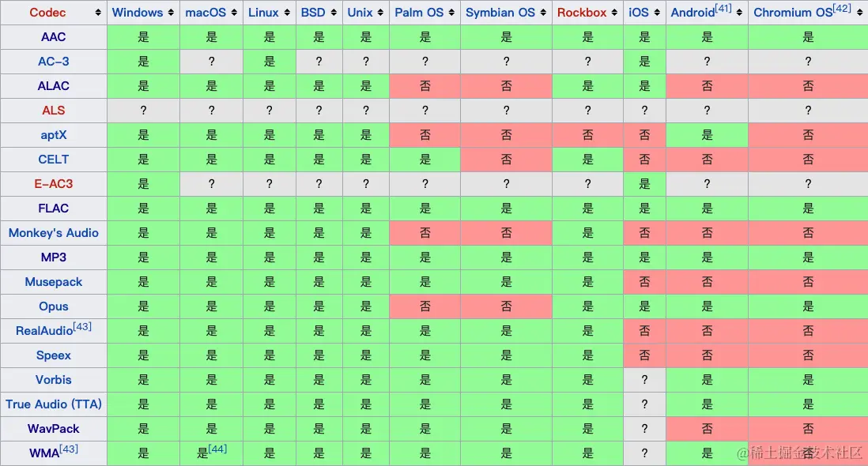868x466 pixels.
Task: Open the red ALS codec link
Action: click(x=53, y=111)
